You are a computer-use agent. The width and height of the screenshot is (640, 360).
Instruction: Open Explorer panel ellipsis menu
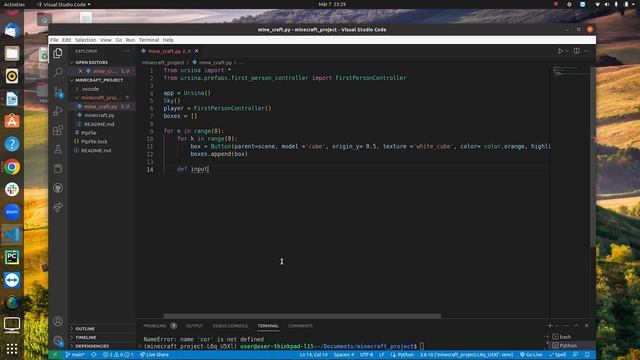click(x=127, y=51)
